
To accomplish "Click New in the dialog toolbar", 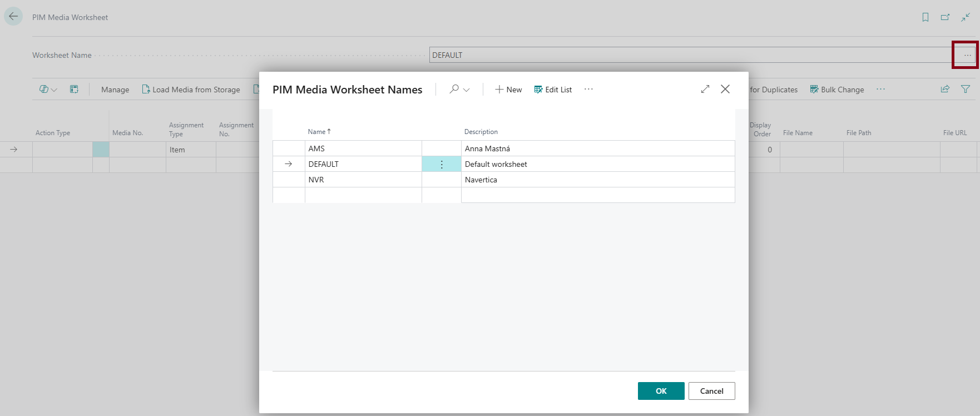I will [508, 90].
